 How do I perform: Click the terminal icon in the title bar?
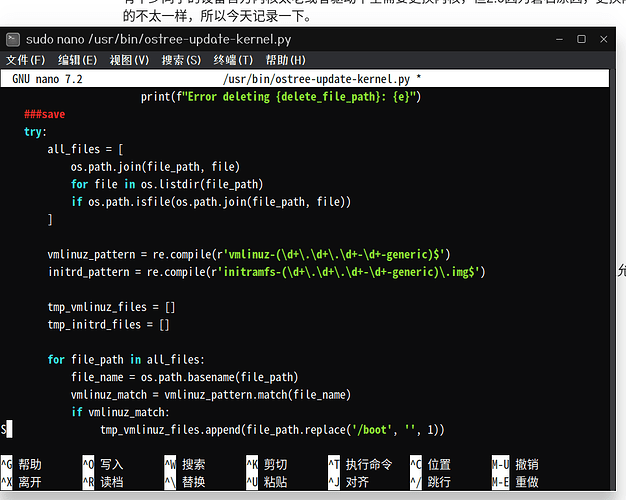12,40
